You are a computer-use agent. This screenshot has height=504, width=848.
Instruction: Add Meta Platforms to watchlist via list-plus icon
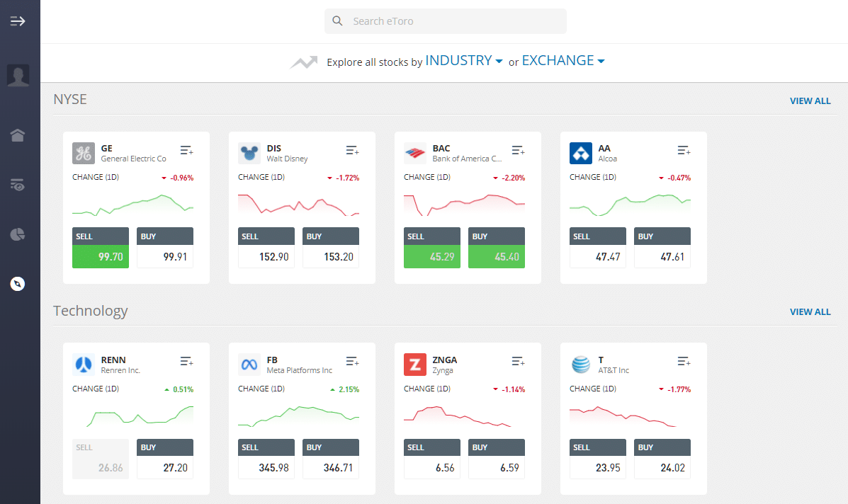[353, 361]
